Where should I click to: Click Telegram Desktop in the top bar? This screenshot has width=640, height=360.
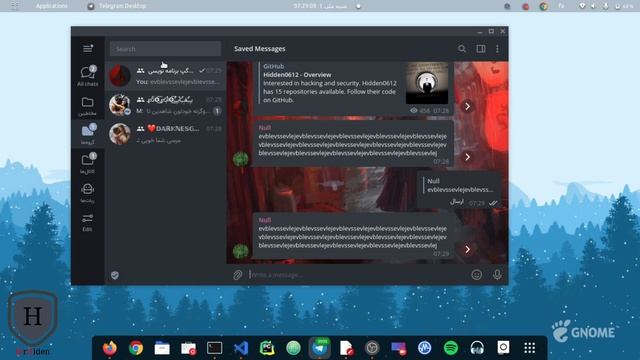coord(117,6)
